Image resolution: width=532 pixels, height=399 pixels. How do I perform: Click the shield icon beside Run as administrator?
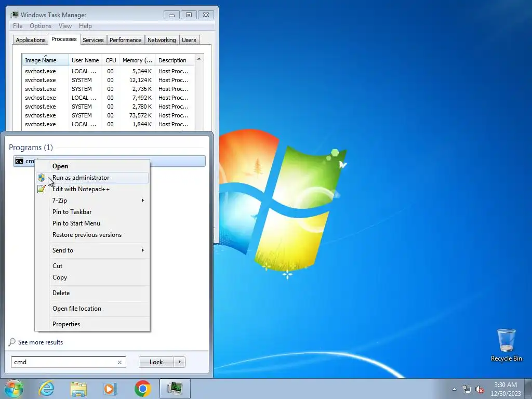coord(42,178)
